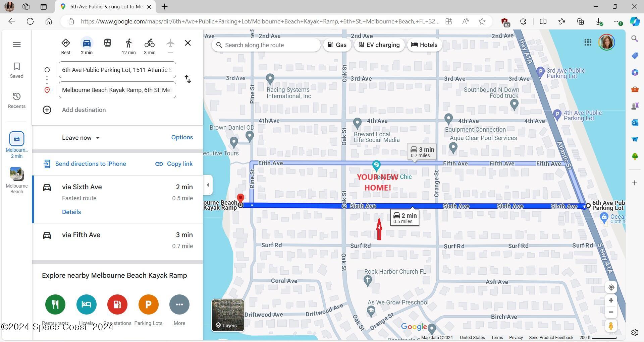Open Recents history
644x342 pixels.
click(x=16, y=100)
